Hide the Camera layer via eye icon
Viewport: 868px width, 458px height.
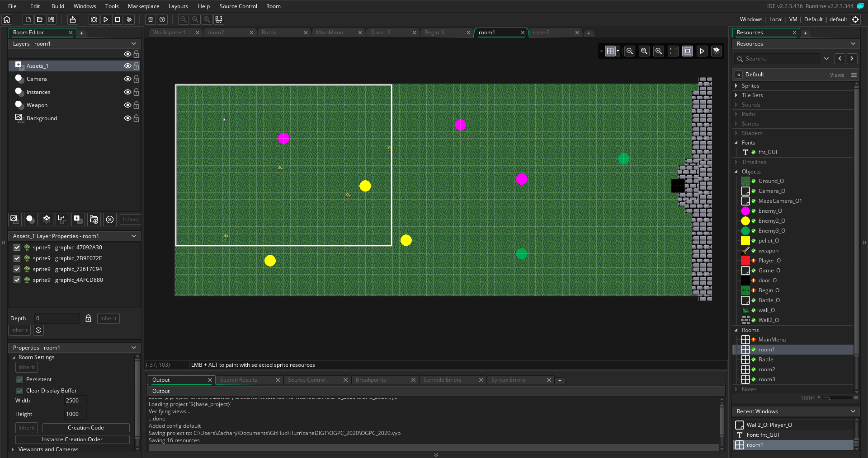127,79
